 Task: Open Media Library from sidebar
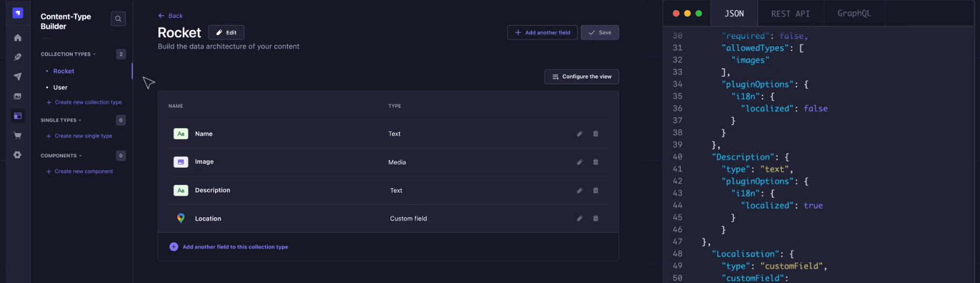pyautogui.click(x=18, y=96)
